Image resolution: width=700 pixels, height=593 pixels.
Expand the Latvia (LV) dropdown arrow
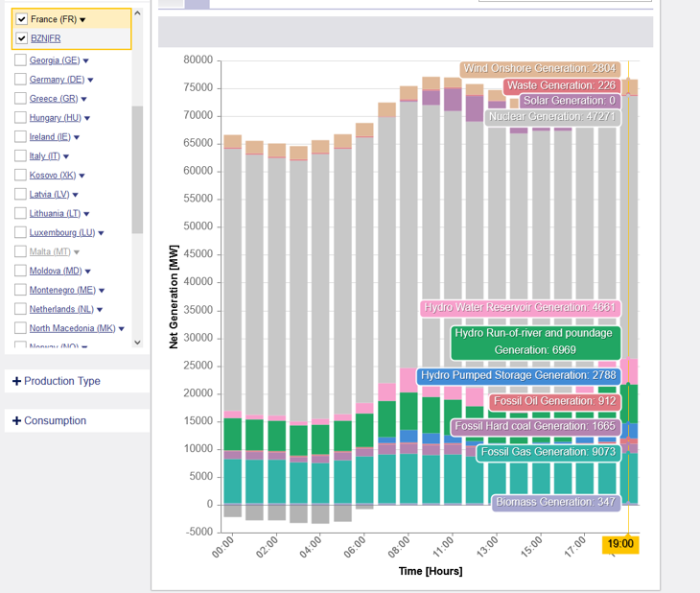[x=75, y=195]
